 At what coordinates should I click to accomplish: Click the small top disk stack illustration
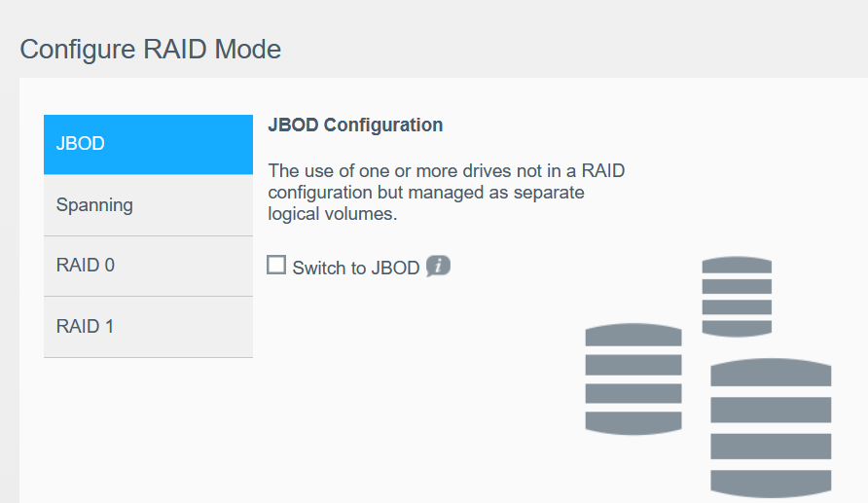click(x=737, y=297)
